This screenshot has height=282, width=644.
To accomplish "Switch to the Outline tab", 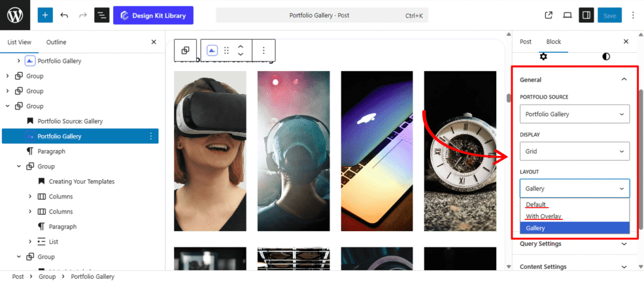I will tap(56, 42).
